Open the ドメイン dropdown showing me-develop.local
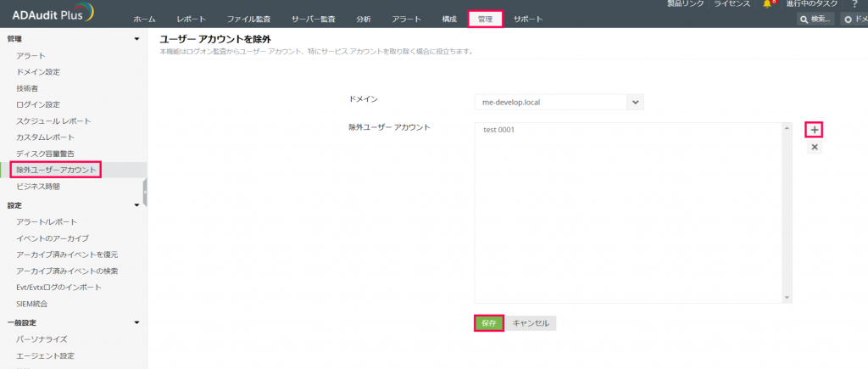 pos(559,102)
